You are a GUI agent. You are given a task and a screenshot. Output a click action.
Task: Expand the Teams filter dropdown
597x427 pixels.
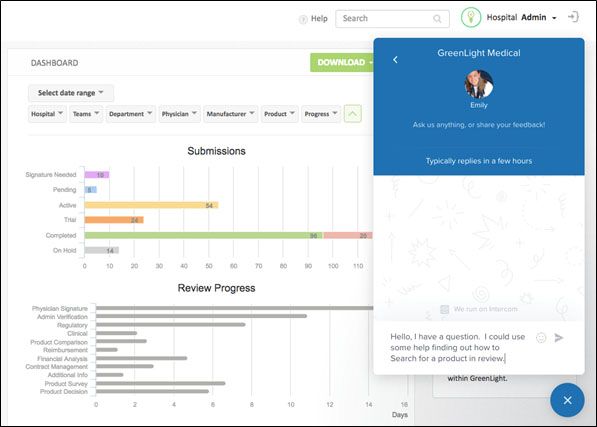(86, 114)
